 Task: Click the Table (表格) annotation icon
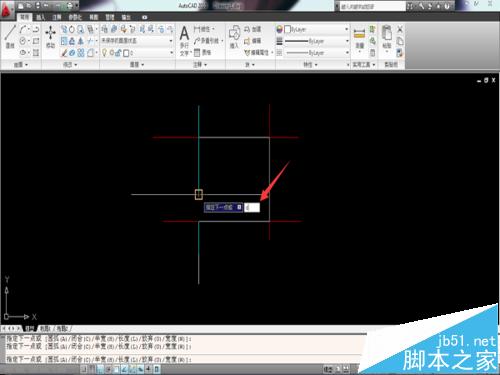(x=203, y=52)
